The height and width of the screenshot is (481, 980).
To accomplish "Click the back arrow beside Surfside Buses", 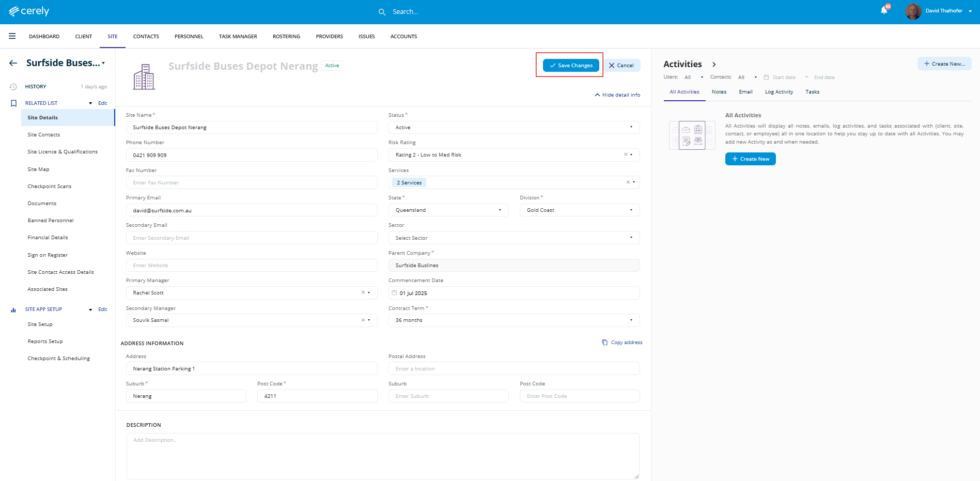I will click(13, 63).
